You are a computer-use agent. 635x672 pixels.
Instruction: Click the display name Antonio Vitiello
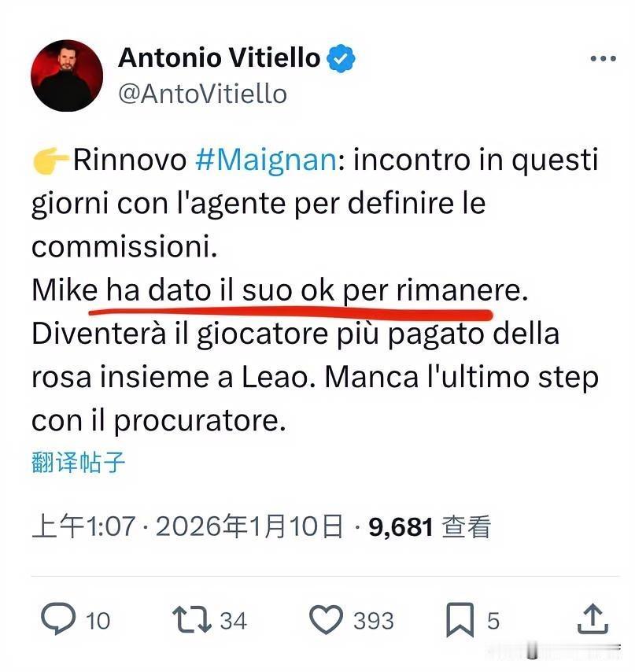coord(219,57)
